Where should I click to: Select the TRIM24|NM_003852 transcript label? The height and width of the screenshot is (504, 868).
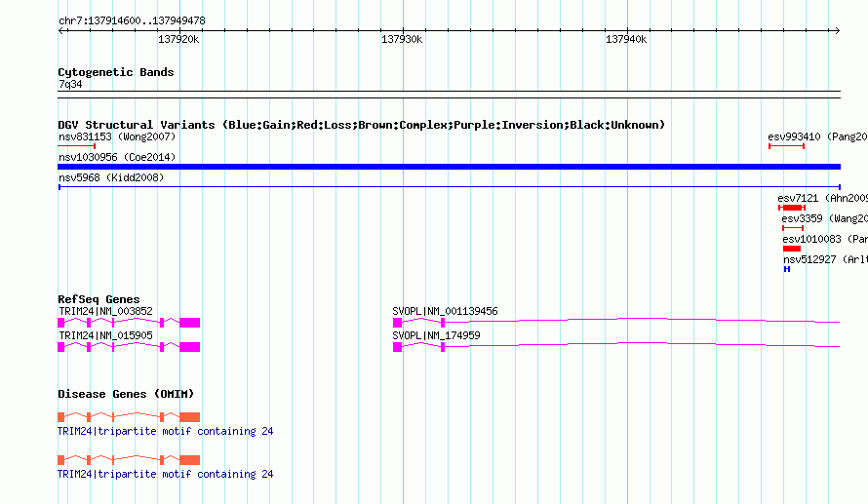[x=105, y=312]
